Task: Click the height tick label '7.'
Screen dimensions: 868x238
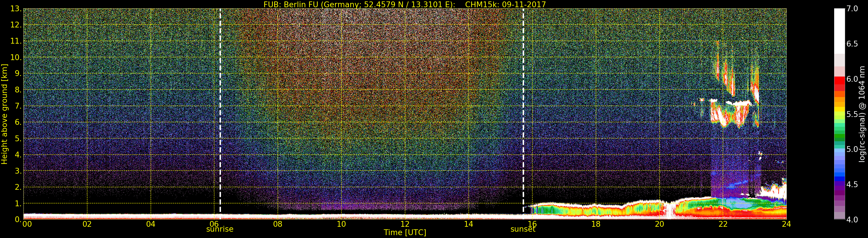Action: pos(18,106)
